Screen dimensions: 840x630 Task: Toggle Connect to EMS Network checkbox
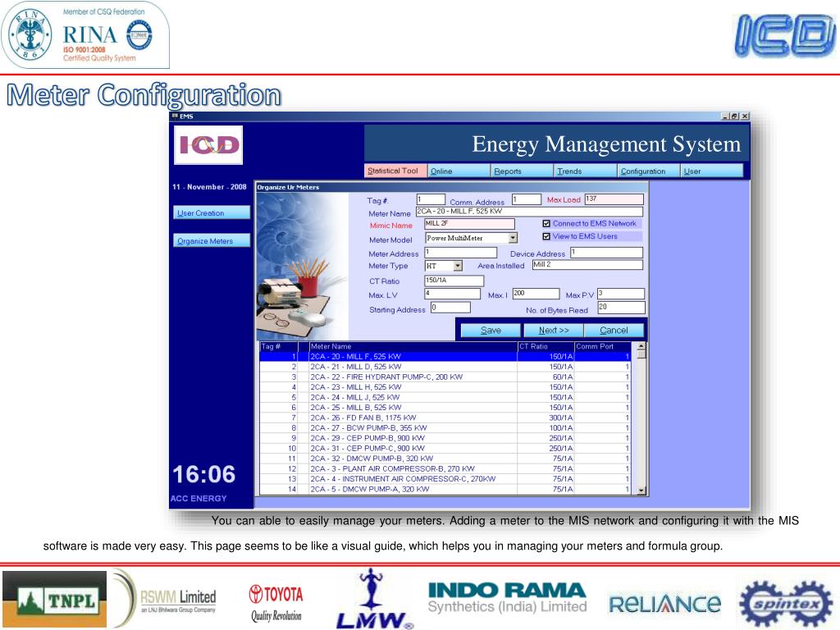546,223
